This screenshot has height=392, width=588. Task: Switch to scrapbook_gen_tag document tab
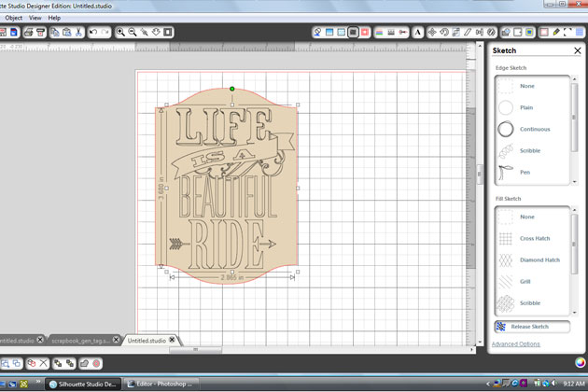[78, 341]
